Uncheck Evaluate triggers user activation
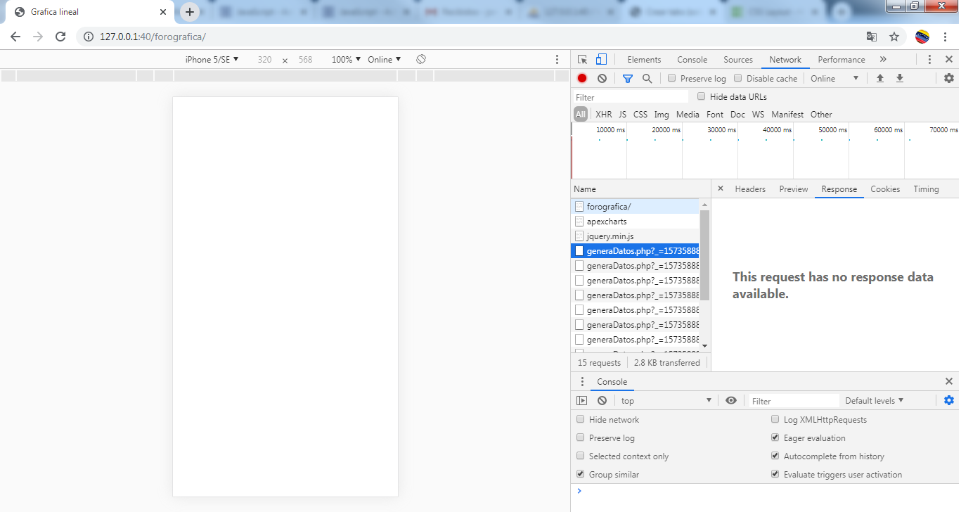 click(x=775, y=474)
